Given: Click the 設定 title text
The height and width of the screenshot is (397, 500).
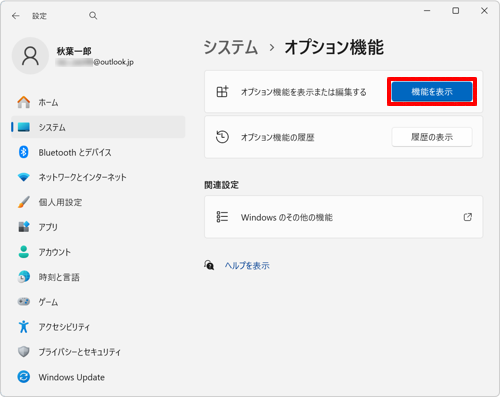Looking at the screenshot, I should pyautogui.click(x=39, y=16).
